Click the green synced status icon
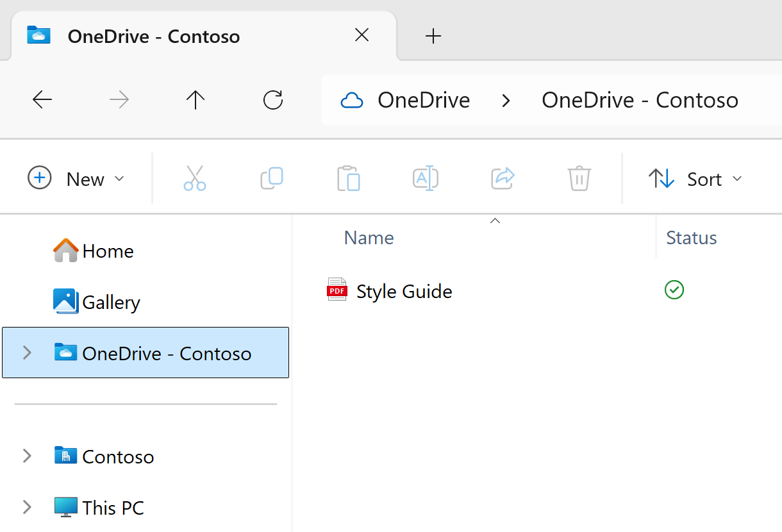The width and height of the screenshot is (782, 532). pos(674,290)
